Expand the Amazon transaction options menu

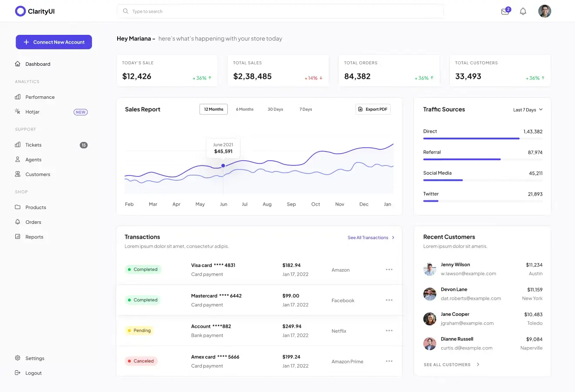click(389, 270)
